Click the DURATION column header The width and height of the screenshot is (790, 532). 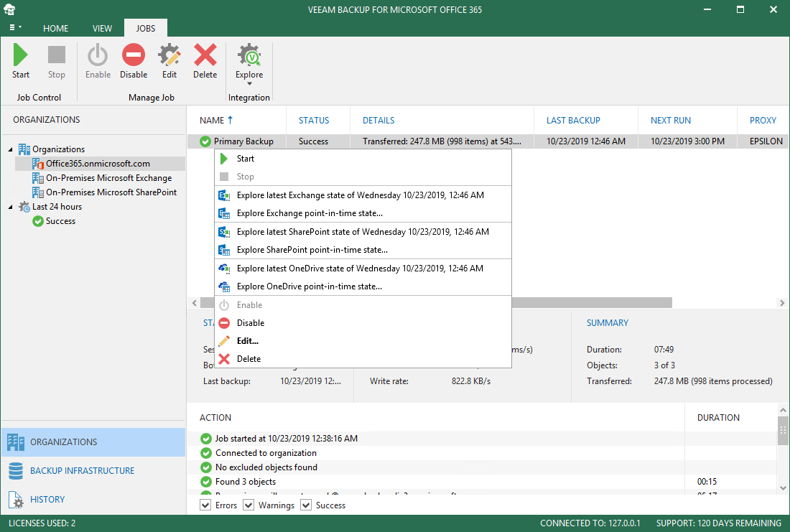pyautogui.click(x=718, y=418)
